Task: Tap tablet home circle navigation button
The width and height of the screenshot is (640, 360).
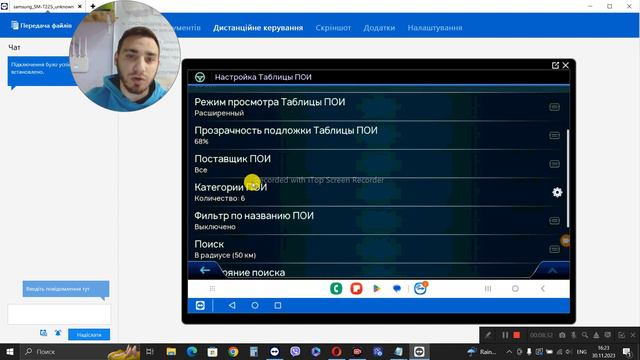Action: point(515,289)
